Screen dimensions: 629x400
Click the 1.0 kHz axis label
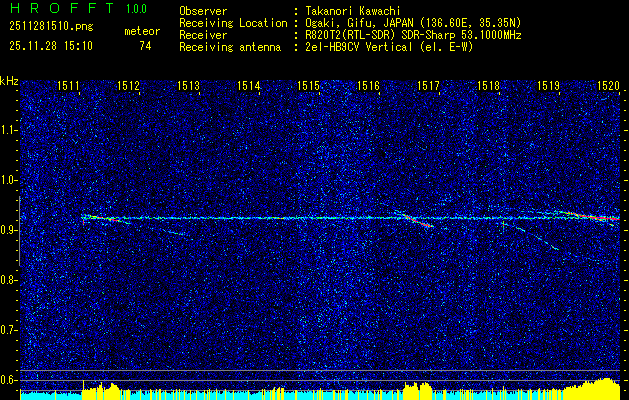tap(8, 180)
